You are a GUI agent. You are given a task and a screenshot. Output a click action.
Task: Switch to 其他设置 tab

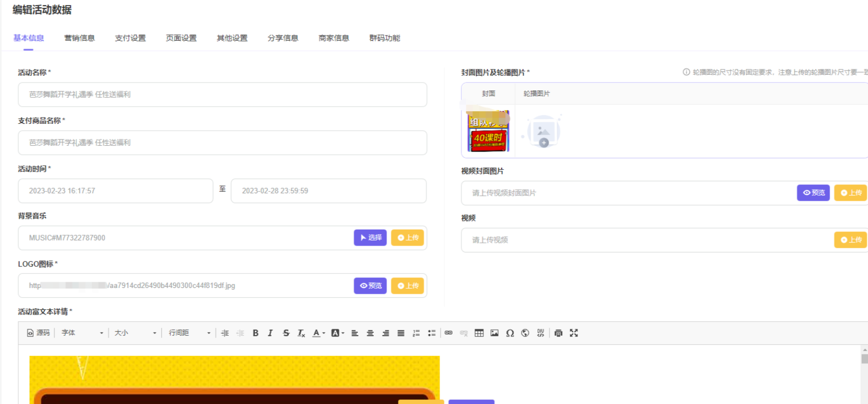tap(232, 38)
